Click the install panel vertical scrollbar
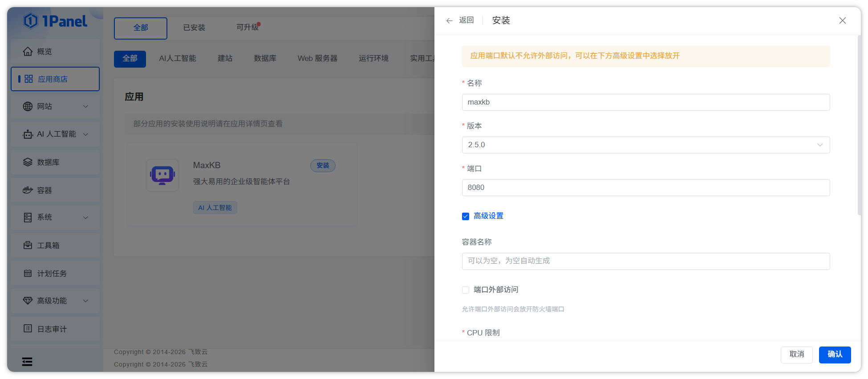Viewport: 868px width, 379px height. click(859, 125)
